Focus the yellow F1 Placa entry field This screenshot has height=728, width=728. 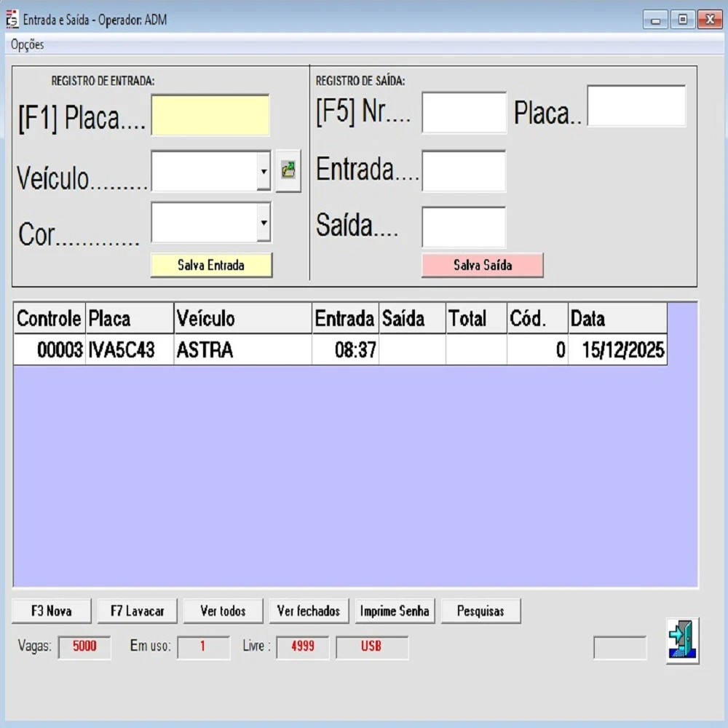click(210, 115)
